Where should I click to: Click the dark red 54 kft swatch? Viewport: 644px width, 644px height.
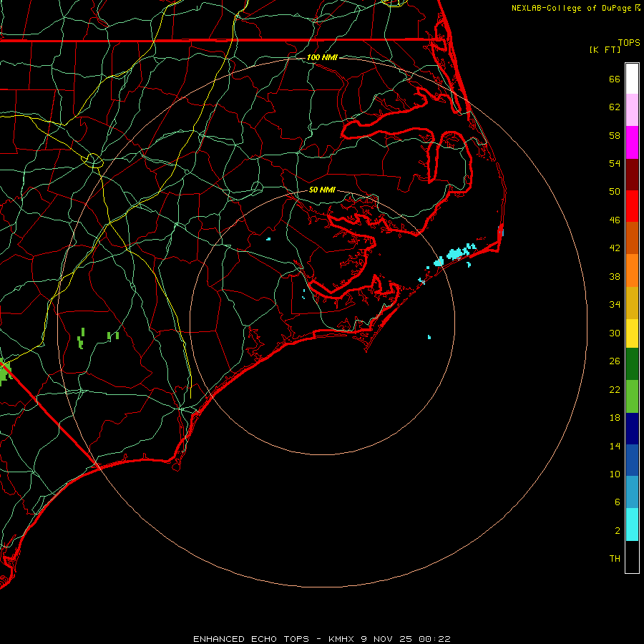632,174
